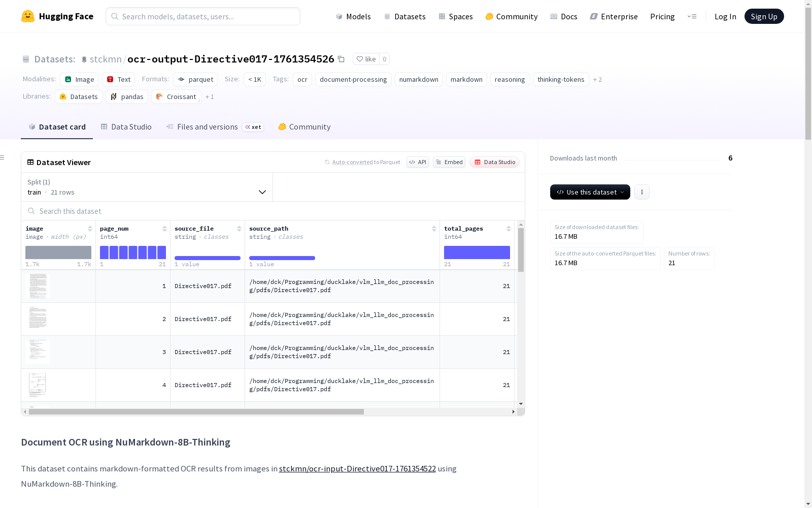Click the Pricing link
This screenshot has height=508, width=812.
pyautogui.click(x=662, y=16)
